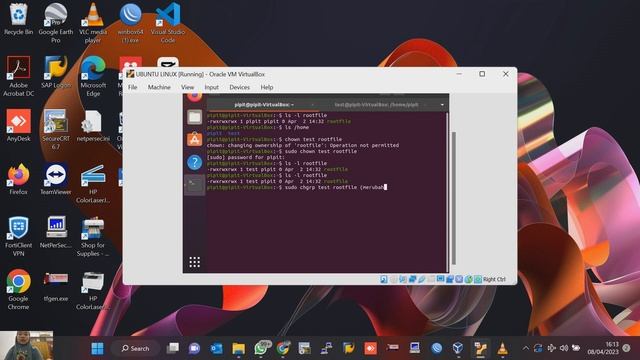
Task: Open the Show Applications grid in Ubuntu
Action: tap(195, 262)
